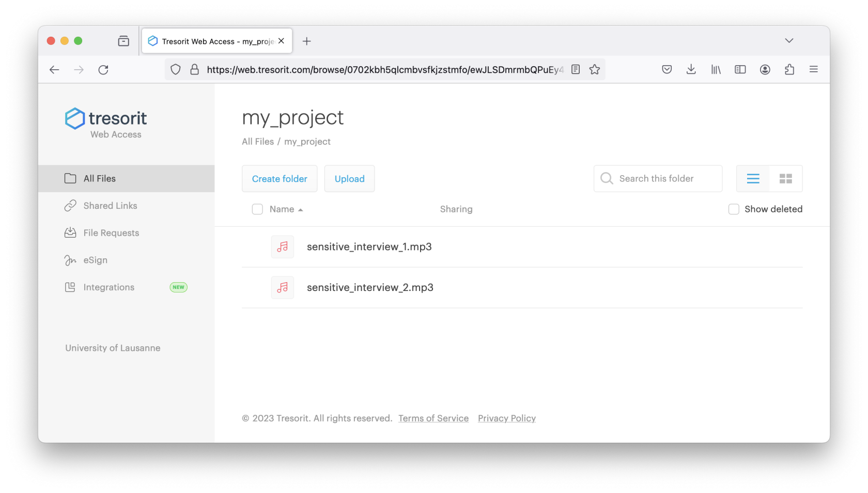Enable the Show deleted checkbox

(x=733, y=209)
